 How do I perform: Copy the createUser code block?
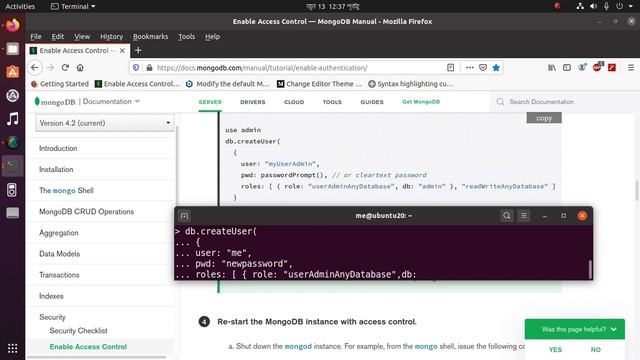(x=544, y=118)
